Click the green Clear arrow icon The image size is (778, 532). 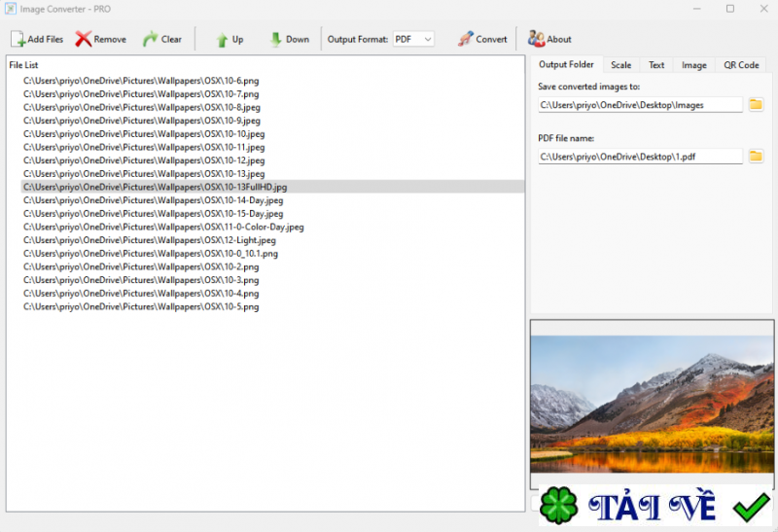(x=150, y=39)
